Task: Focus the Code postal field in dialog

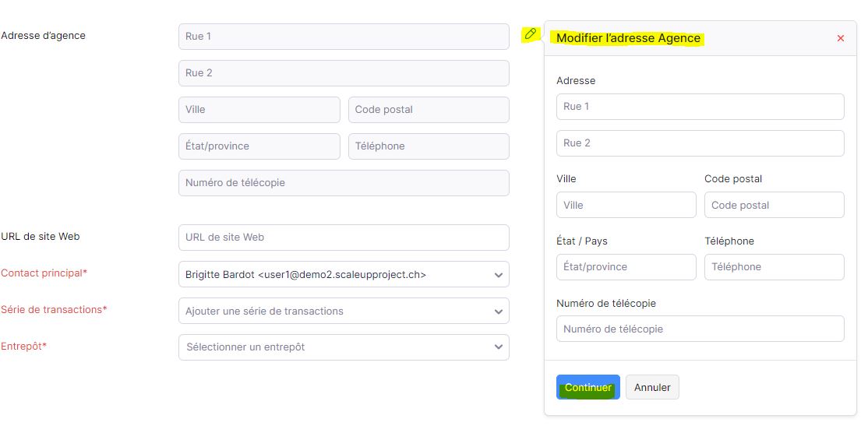Action: click(x=774, y=205)
